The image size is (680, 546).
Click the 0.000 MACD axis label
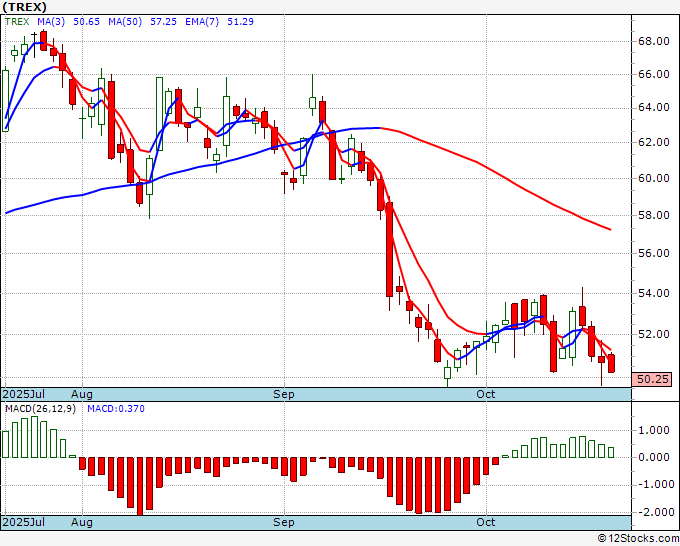tap(654, 457)
